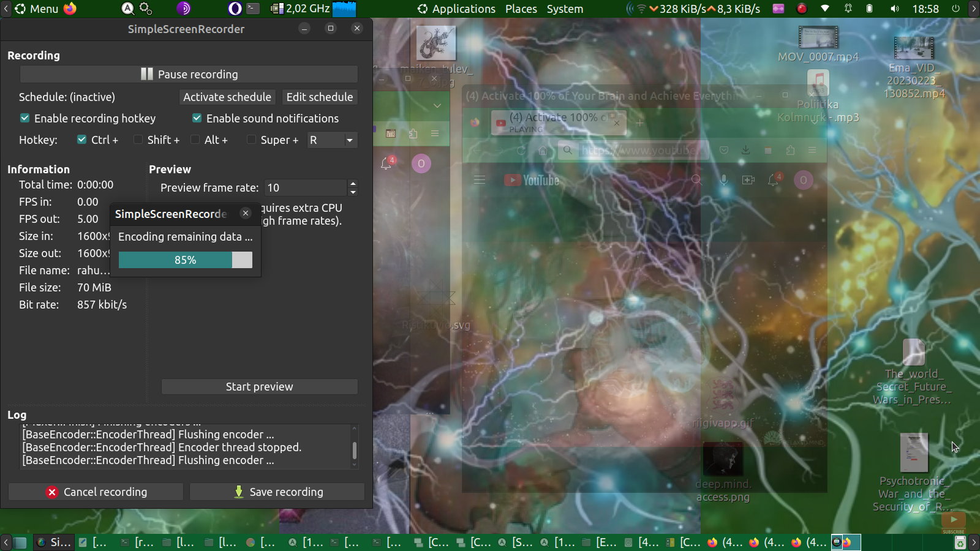Check the battery indicator in the tray
Image resolution: width=980 pixels, height=551 pixels.
click(869, 9)
